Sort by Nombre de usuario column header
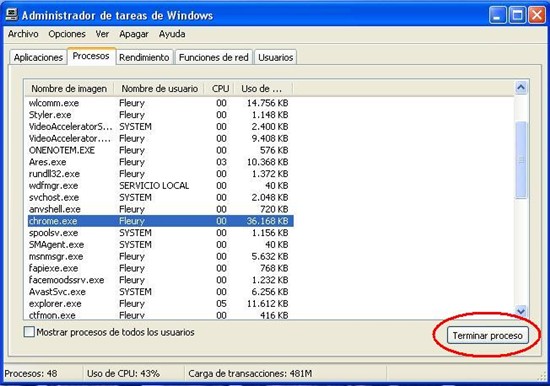The height and width of the screenshot is (386, 550). coord(160,89)
